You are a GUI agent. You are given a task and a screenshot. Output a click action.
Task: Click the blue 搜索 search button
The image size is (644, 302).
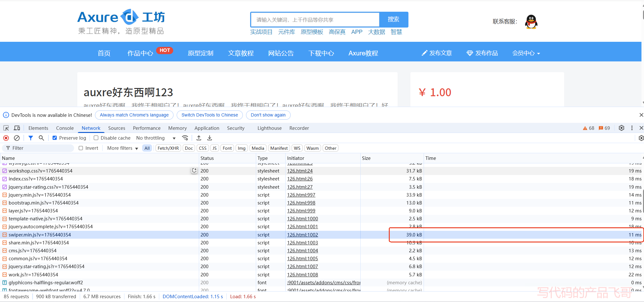coord(394,20)
